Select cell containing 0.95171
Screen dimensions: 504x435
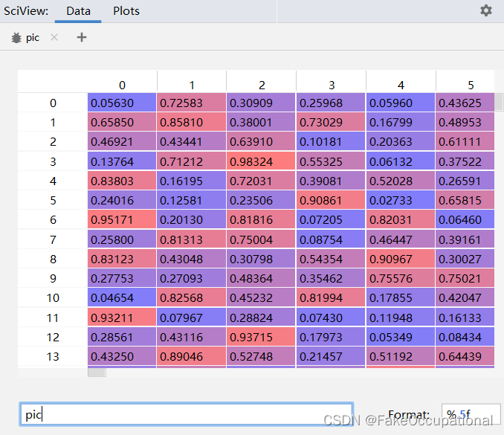(122, 220)
